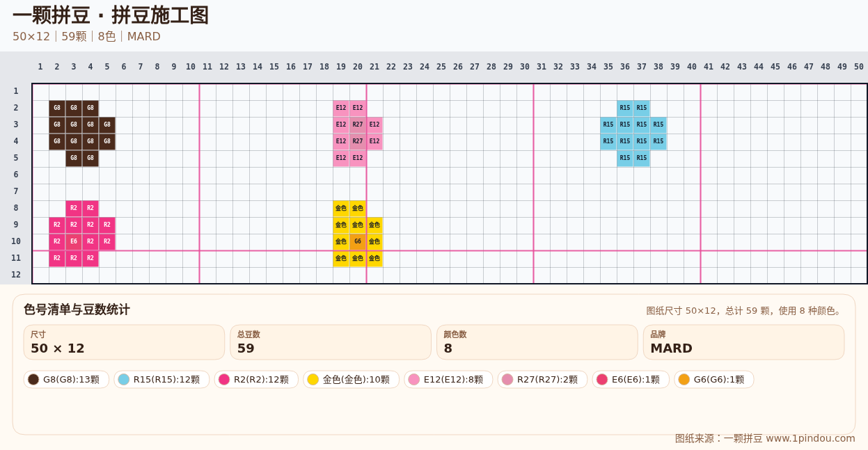Click the R27 legend chip
This screenshot has width=868, height=450.
(x=542, y=380)
